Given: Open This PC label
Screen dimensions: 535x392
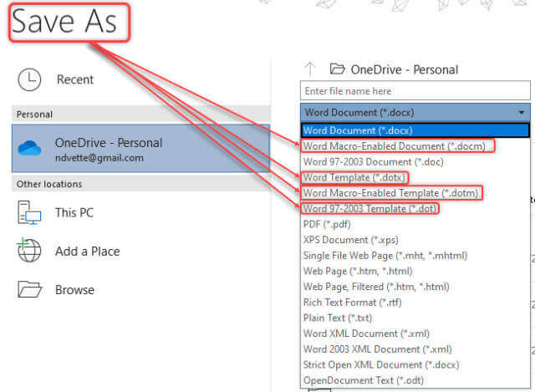Looking at the screenshot, I should pos(74,212).
